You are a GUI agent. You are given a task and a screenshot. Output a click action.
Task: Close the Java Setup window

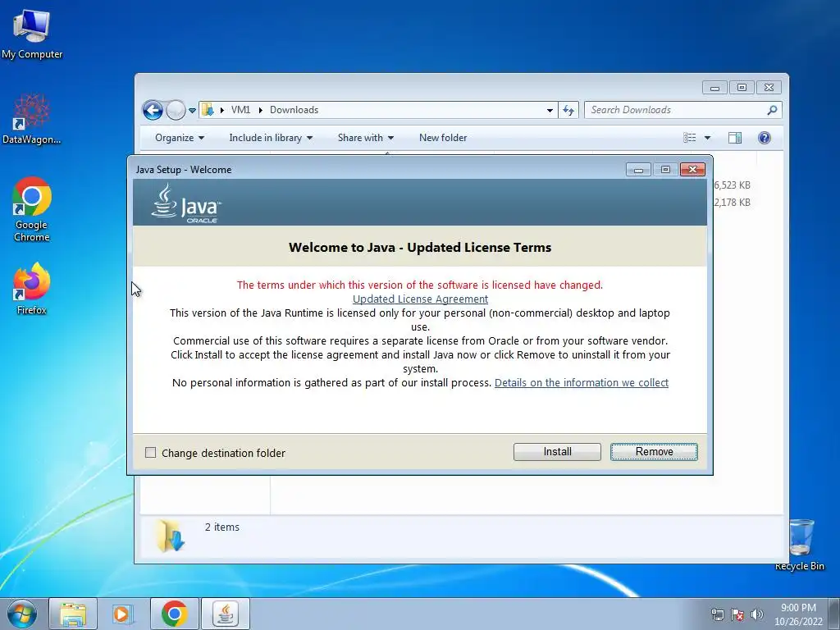[692, 169]
